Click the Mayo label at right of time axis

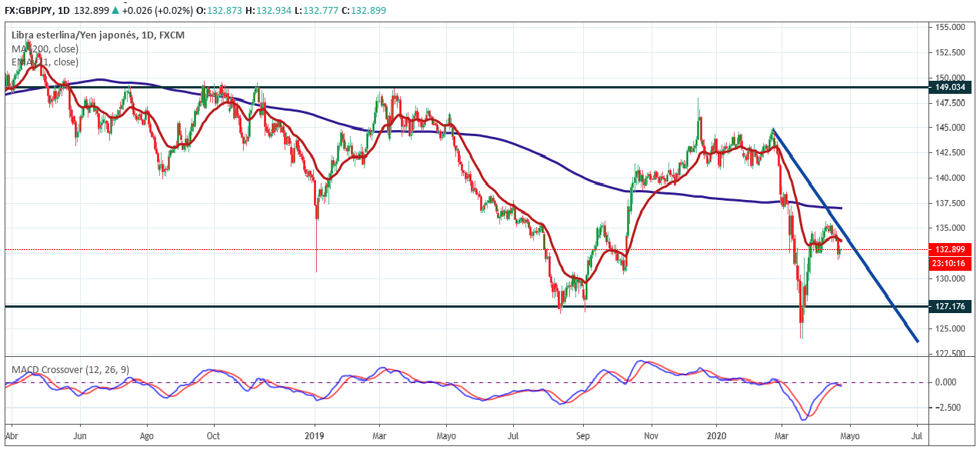pyautogui.click(x=851, y=434)
